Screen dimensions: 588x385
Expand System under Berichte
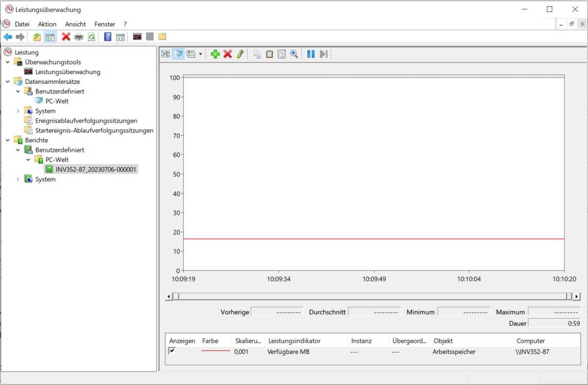click(18, 180)
